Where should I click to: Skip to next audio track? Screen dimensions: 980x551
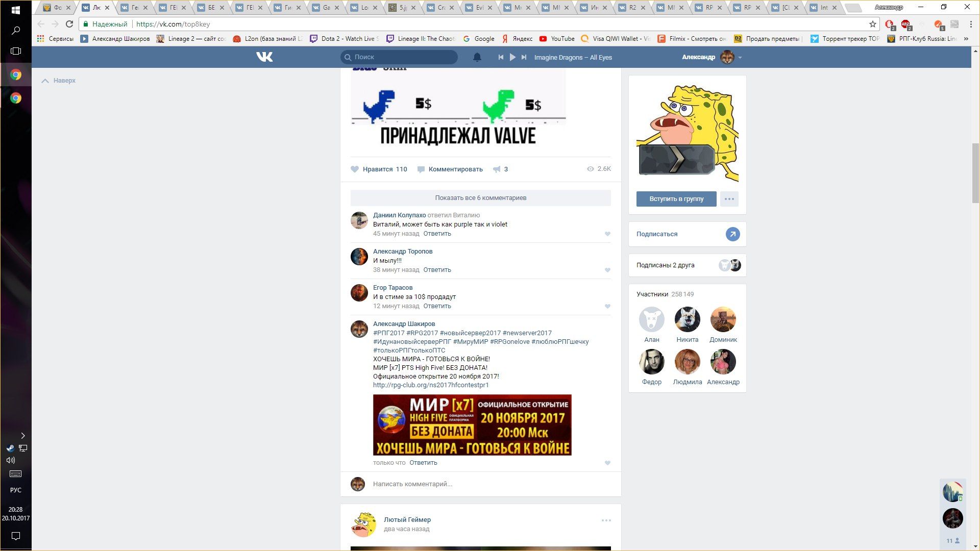point(524,57)
